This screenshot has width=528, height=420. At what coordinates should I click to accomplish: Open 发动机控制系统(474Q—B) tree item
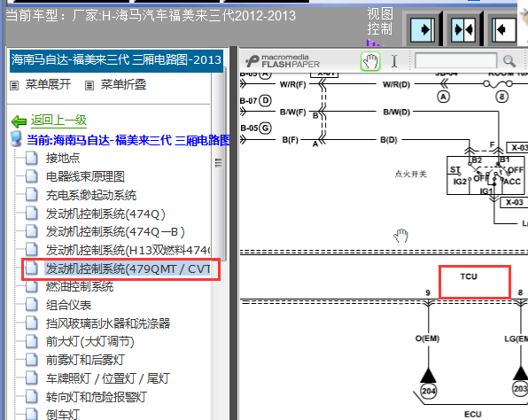(x=115, y=232)
